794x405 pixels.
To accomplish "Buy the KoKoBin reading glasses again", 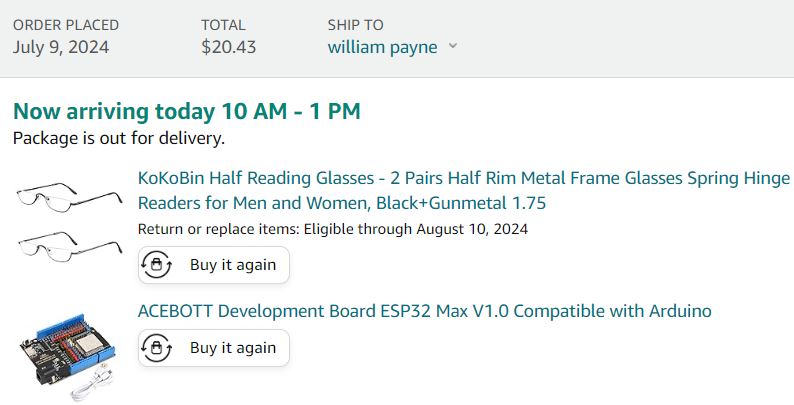I will (x=214, y=265).
